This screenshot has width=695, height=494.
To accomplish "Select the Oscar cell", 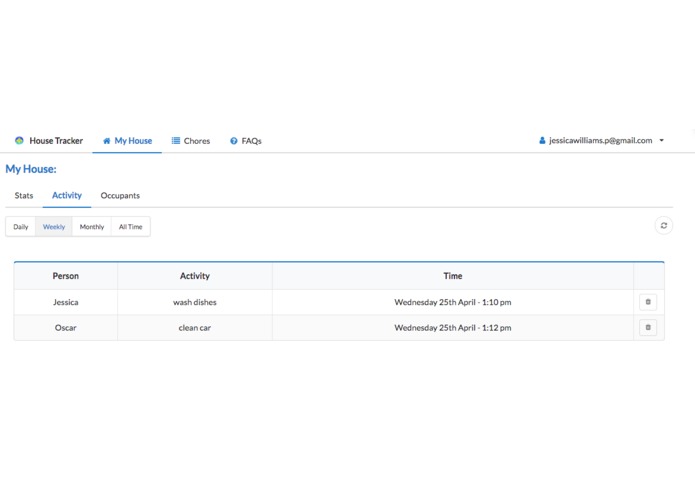I will click(x=66, y=328).
